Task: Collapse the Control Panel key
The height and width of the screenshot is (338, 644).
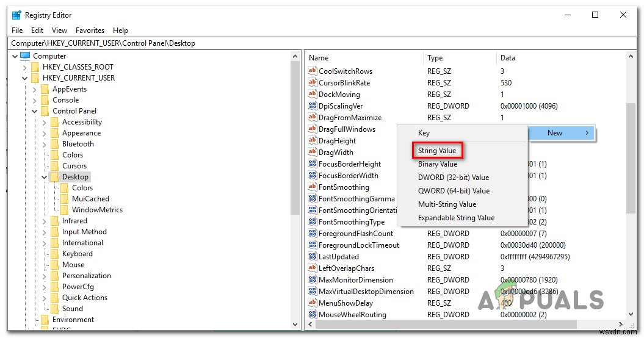Action: (35, 111)
